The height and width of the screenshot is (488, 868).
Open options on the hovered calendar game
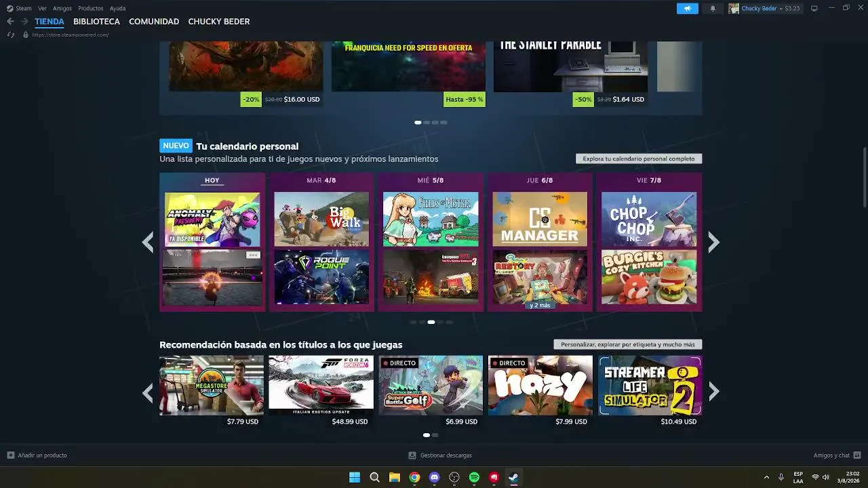click(x=253, y=256)
